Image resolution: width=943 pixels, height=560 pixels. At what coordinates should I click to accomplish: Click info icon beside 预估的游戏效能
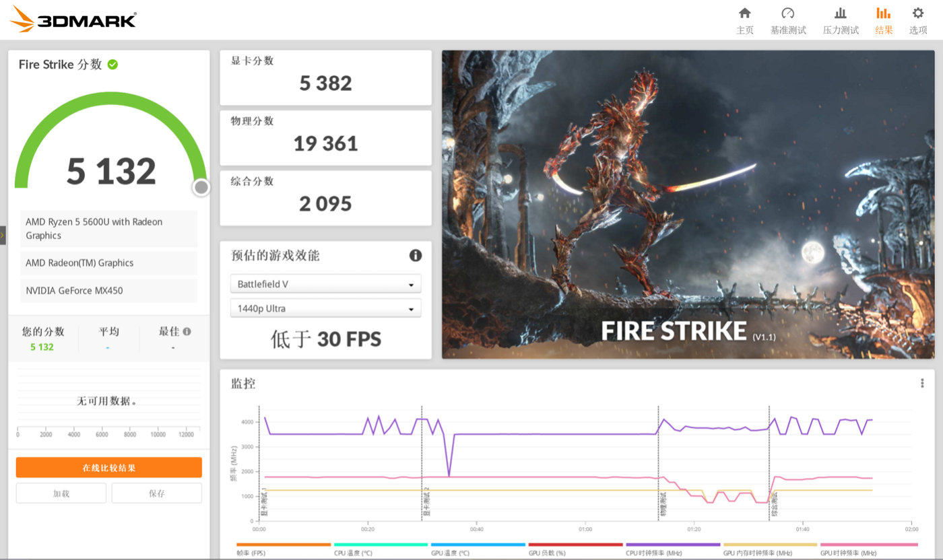point(416,255)
